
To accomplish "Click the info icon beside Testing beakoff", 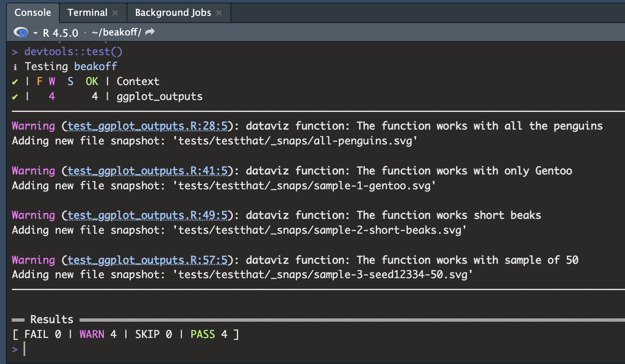I will [15, 67].
